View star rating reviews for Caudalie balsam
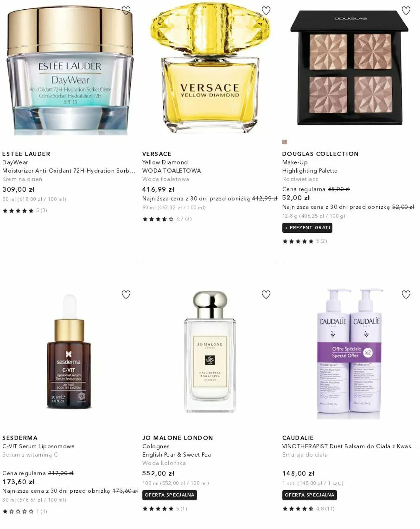The width and height of the screenshot is (420, 529). (x=308, y=509)
